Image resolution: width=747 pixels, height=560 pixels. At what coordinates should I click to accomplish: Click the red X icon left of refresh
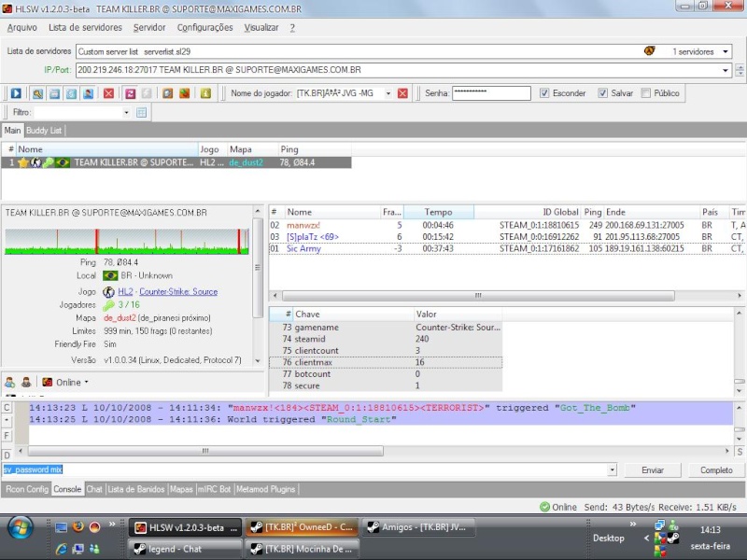point(108,93)
